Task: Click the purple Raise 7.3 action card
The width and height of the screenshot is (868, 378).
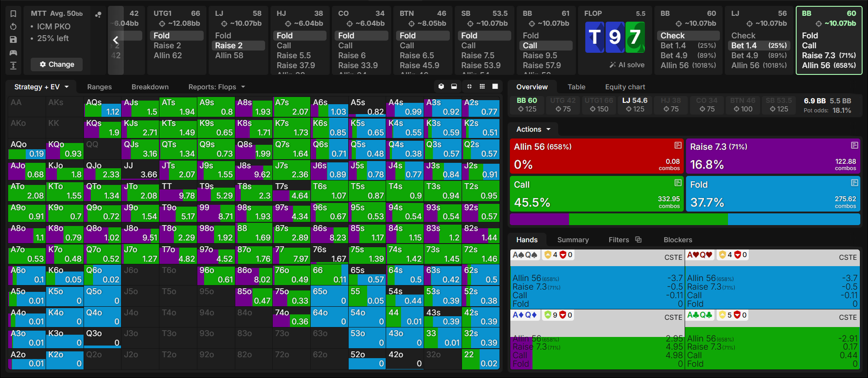Action: (773, 156)
